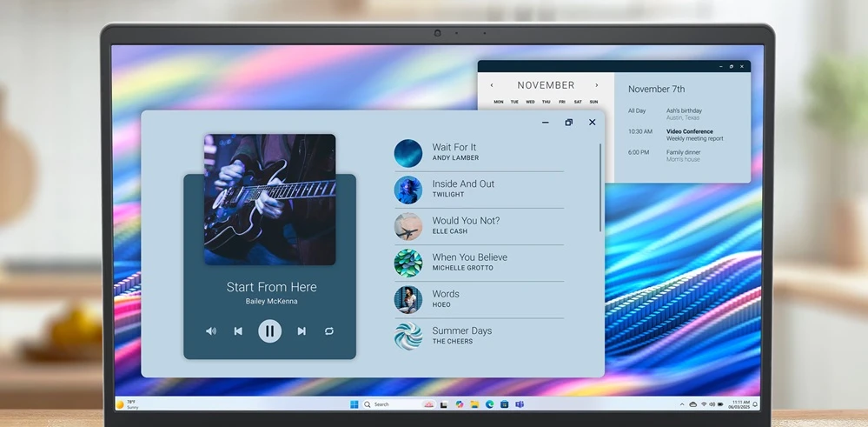Screen dimensions: 868x427
Task: Open Ash's birthday event in calendar
Action: click(684, 114)
